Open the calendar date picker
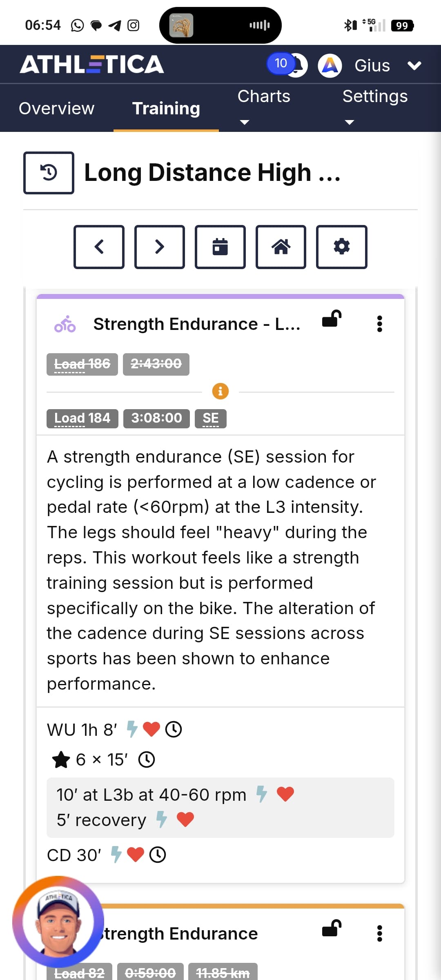The image size is (441, 980). click(x=220, y=247)
